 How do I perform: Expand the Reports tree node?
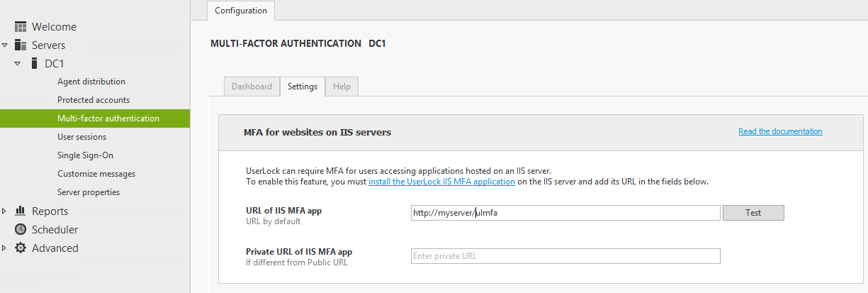(x=5, y=211)
